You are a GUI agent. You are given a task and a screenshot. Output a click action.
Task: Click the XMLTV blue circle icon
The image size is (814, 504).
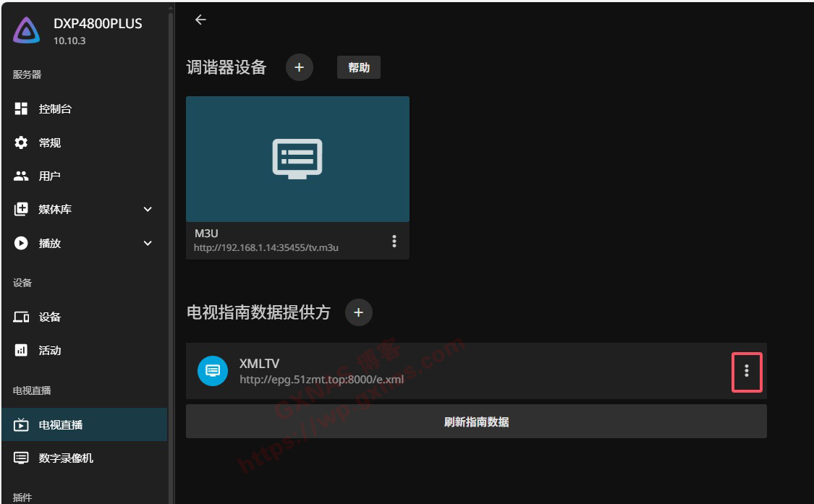213,371
